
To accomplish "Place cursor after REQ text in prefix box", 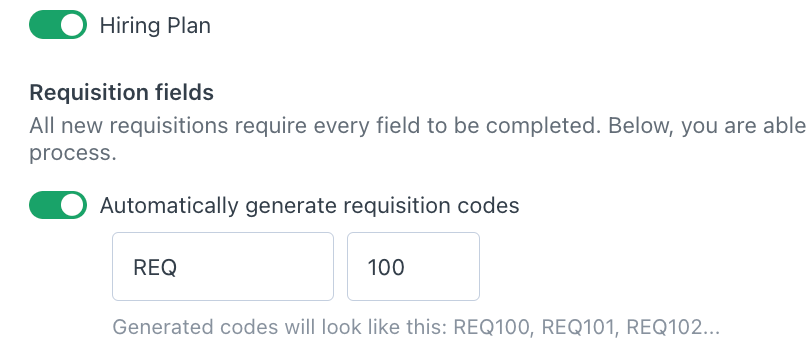I will (178, 267).
